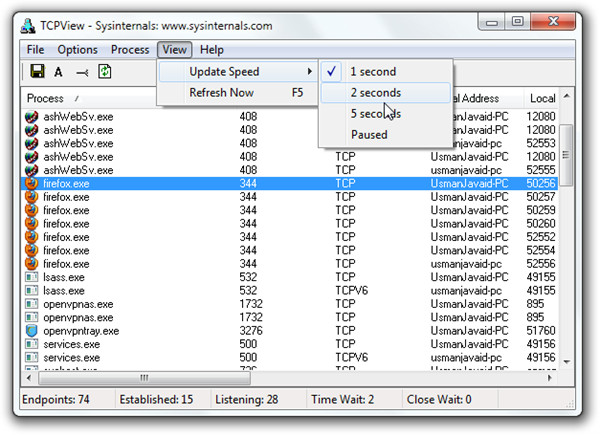
Task: Select the firefox.exe row with port 52552
Action: 290,237
